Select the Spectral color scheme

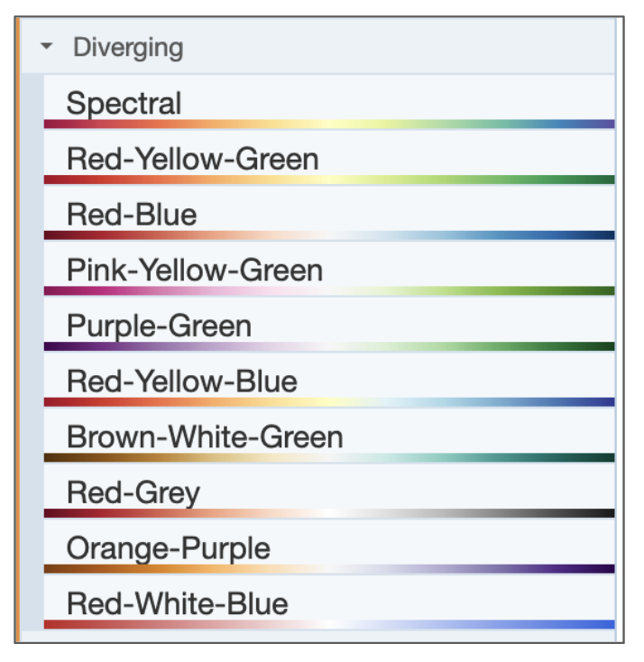[124, 103]
